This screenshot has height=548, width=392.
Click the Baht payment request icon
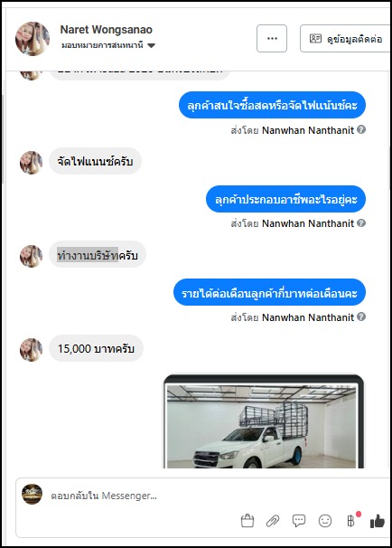tap(350, 521)
